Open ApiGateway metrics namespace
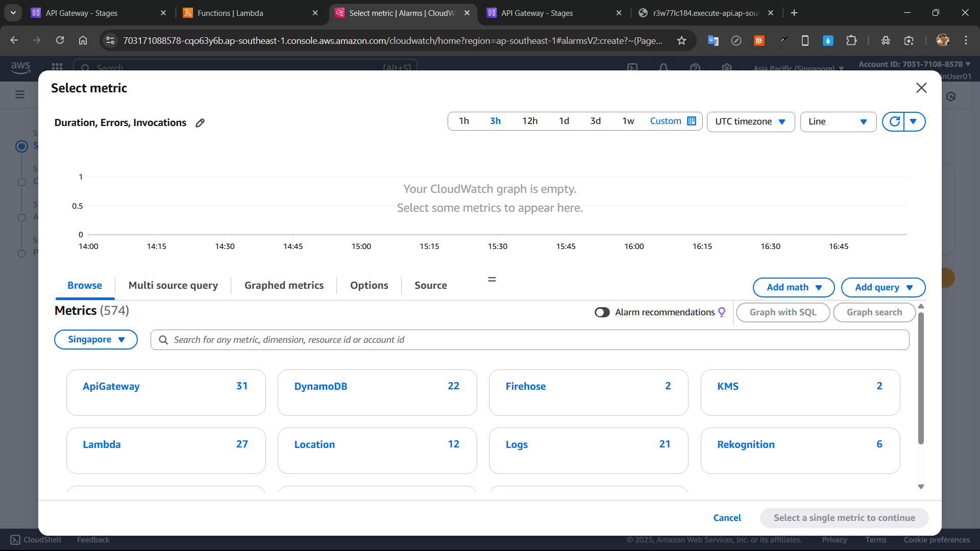980x551 pixels. [x=166, y=392]
